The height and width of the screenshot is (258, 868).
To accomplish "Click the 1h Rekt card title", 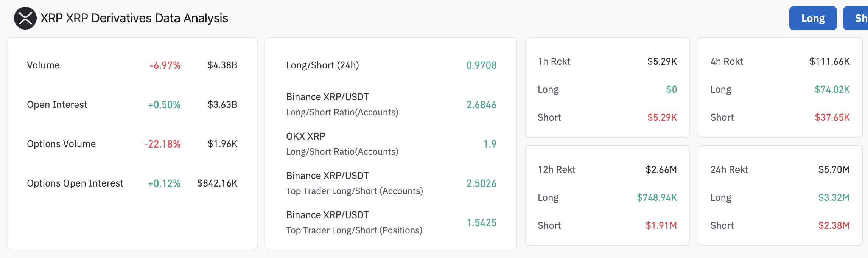I will coord(554,61).
